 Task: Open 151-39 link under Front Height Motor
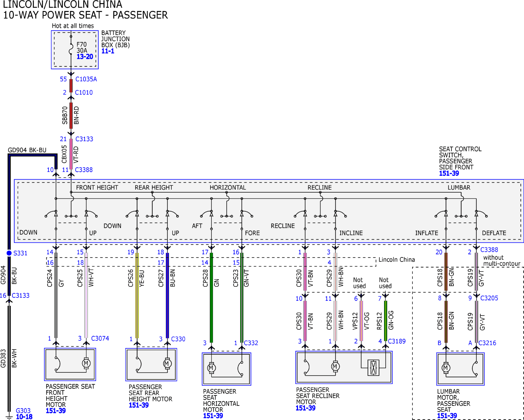coord(56,410)
